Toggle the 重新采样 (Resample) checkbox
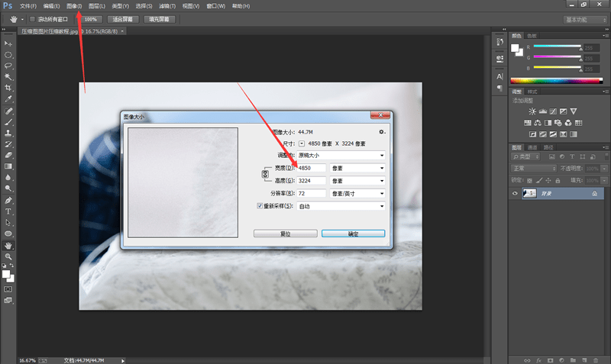Screen dimensions: 611x364 click(x=260, y=206)
